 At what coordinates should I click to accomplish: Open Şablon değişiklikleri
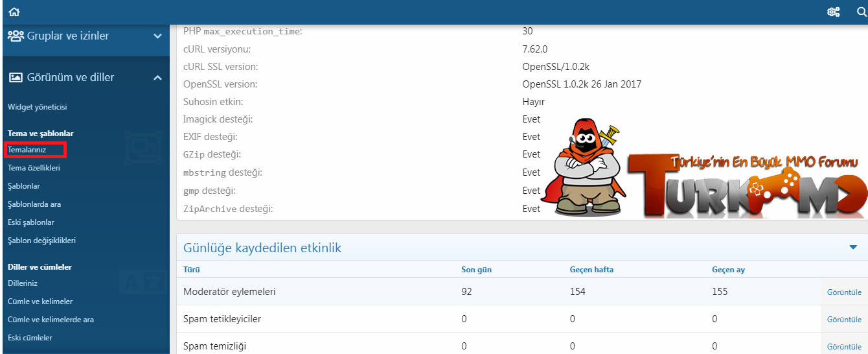coord(41,241)
